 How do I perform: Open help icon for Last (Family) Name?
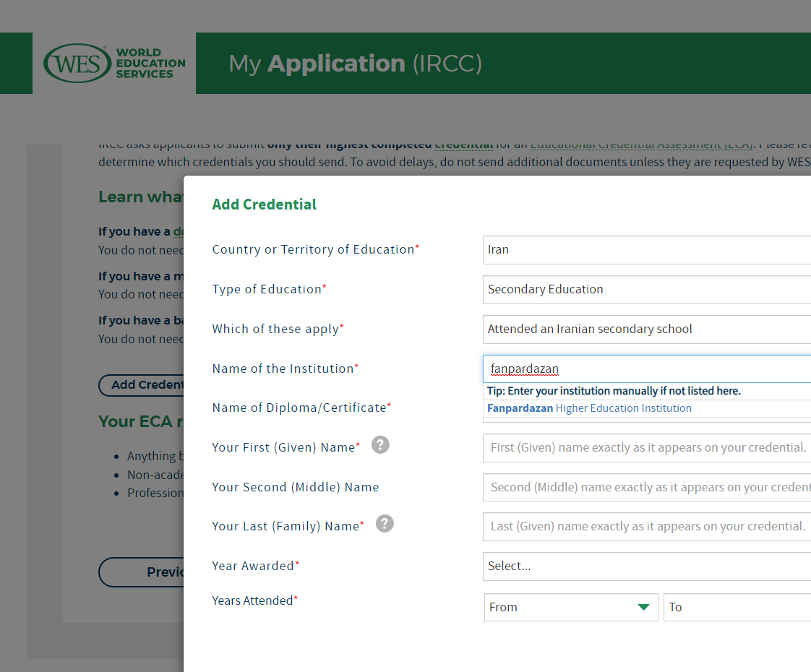click(x=385, y=524)
